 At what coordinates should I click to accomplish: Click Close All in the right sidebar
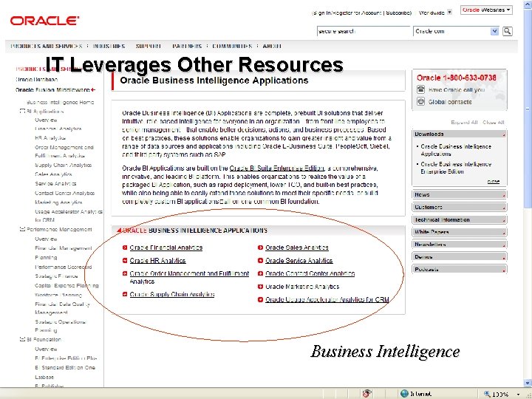tap(494, 123)
